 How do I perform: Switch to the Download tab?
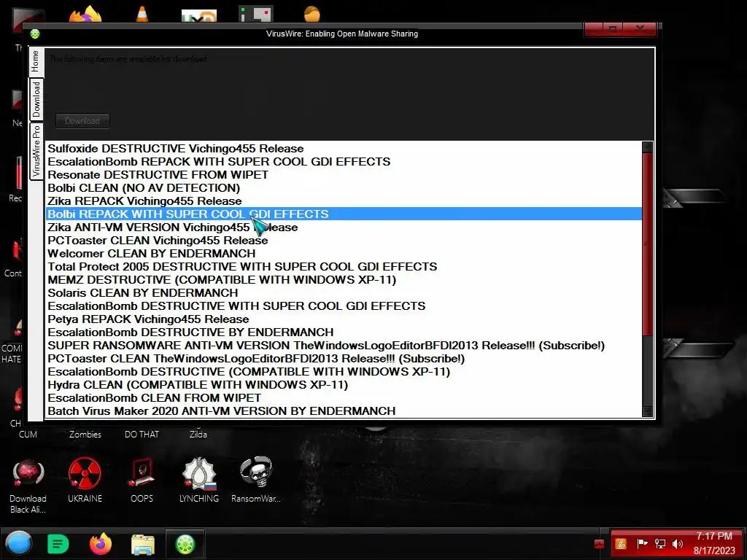(x=36, y=99)
